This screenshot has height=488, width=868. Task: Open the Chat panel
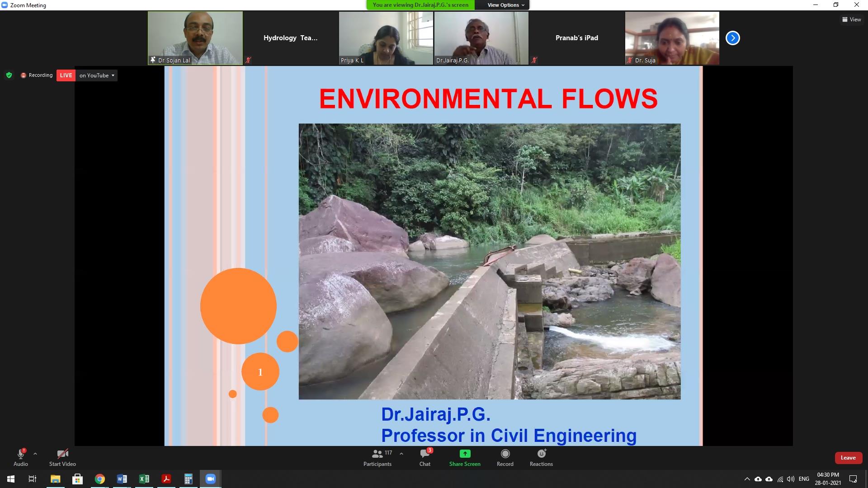tap(425, 457)
